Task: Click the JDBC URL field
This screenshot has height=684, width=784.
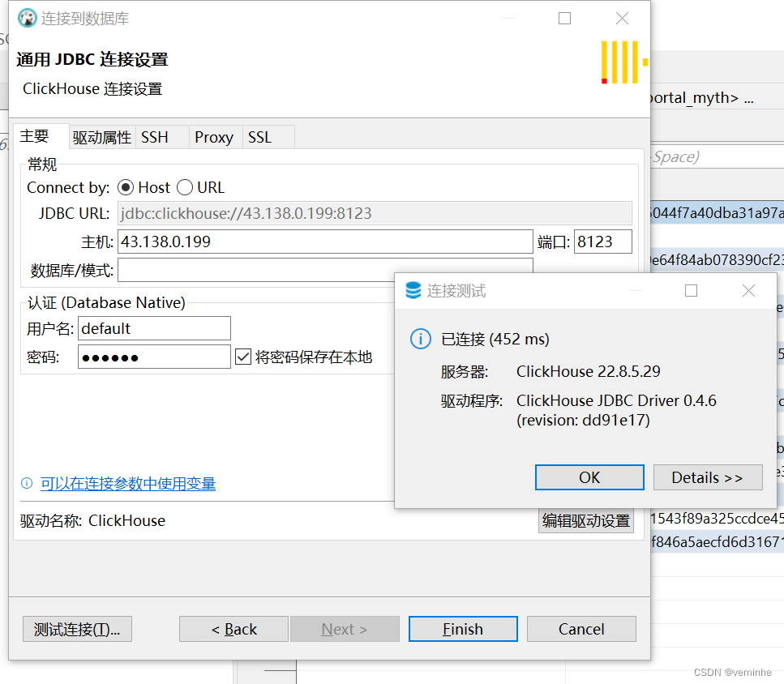Action: point(375,213)
